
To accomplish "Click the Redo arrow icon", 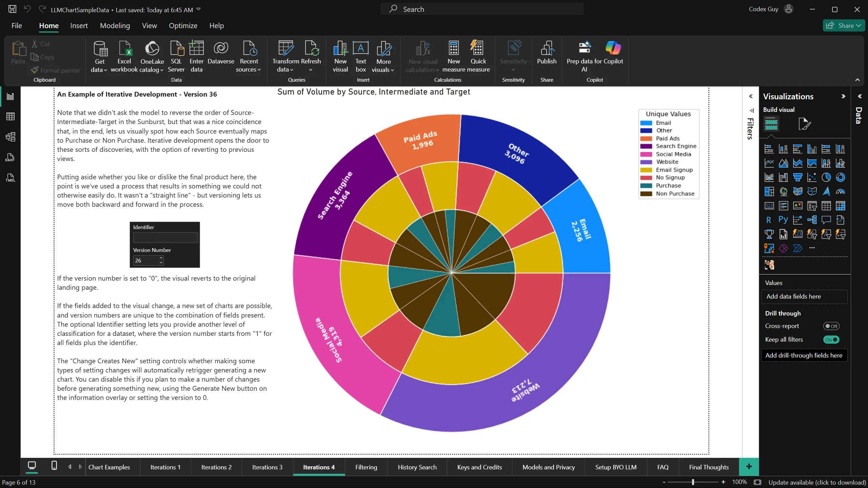I will tap(42, 9).
